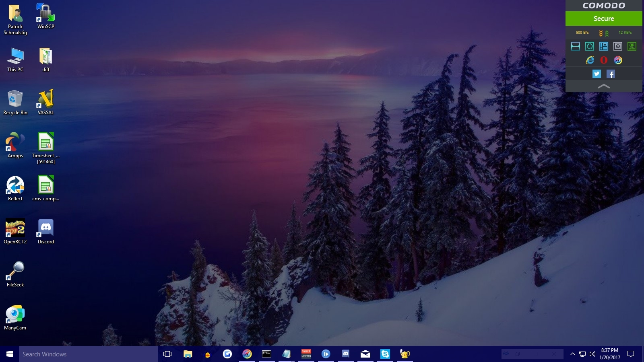Open the Action Center notifications

631,354
